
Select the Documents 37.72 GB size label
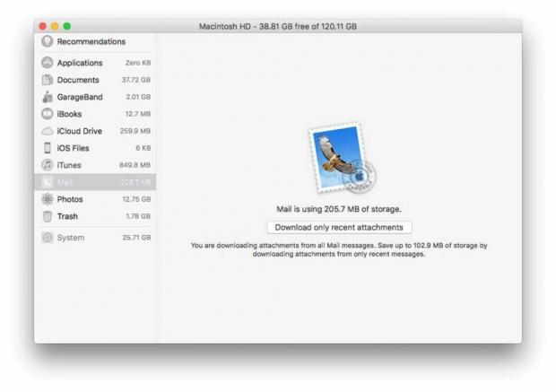click(x=136, y=80)
